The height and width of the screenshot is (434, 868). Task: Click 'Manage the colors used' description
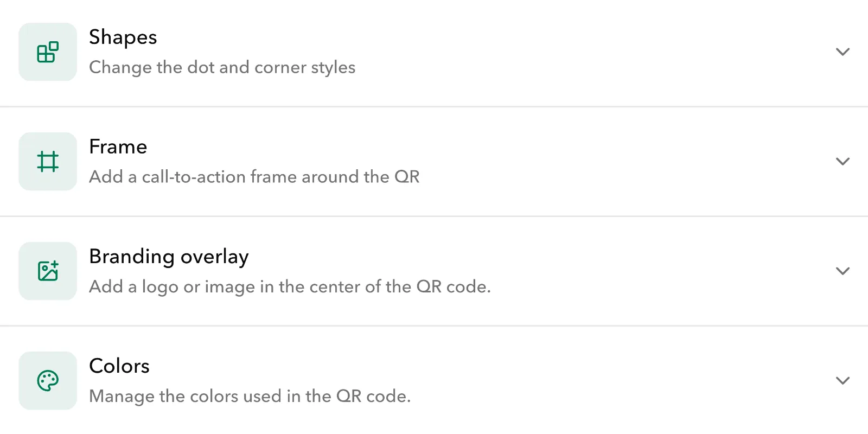click(250, 397)
